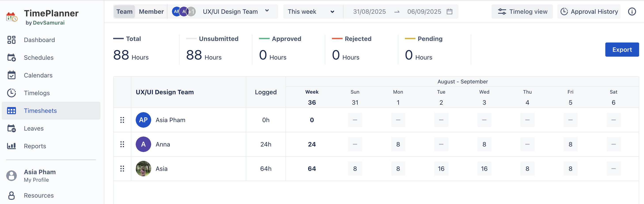Select Timesheets in the sidebar

tap(40, 111)
